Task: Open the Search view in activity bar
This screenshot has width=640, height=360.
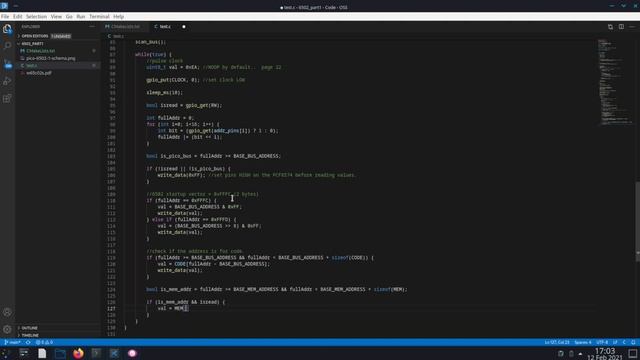Action: 7,46
